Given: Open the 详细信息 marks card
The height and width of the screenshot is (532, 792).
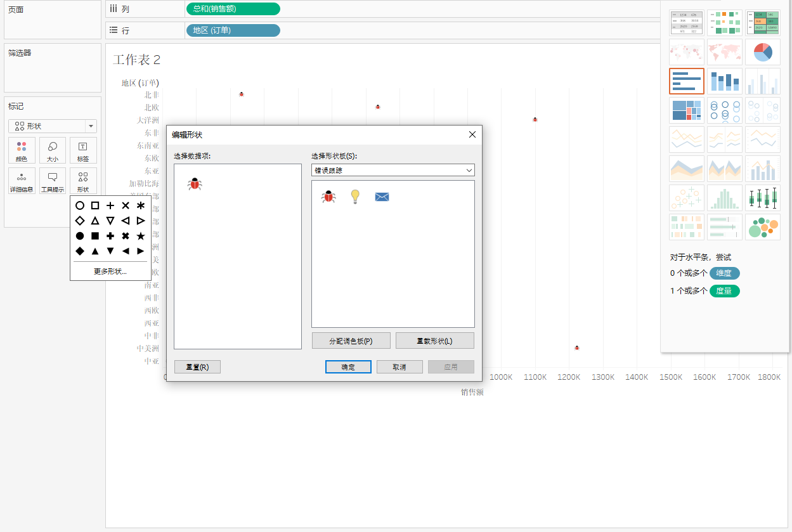Looking at the screenshot, I should [22, 181].
